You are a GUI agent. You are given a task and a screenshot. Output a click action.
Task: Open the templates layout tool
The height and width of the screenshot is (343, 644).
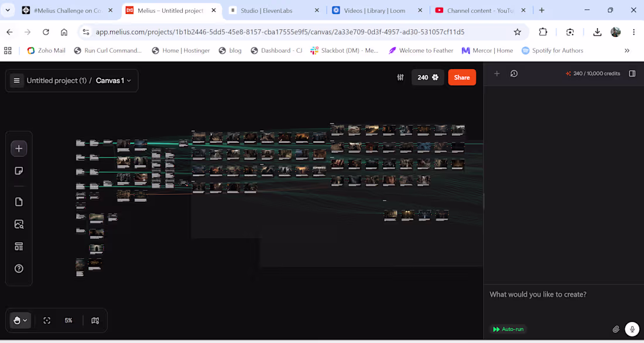(19, 246)
